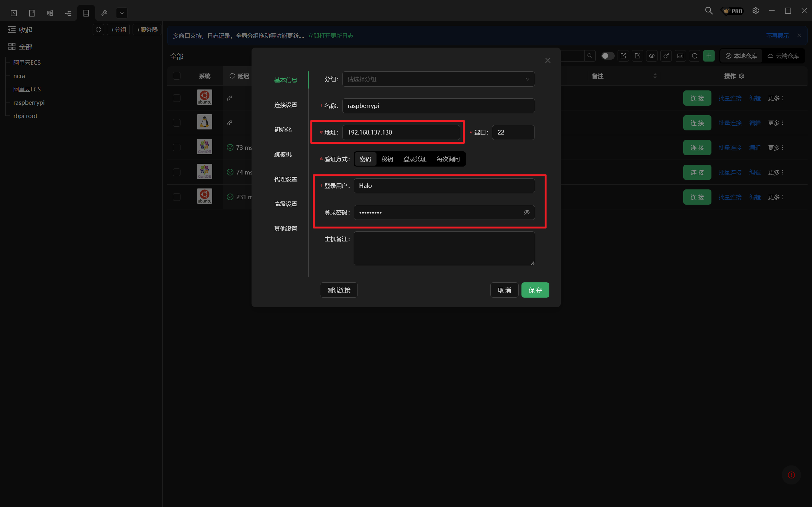Click the 测试连接 button
This screenshot has height=507, width=812.
pyautogui.click(x=338, y=290)
